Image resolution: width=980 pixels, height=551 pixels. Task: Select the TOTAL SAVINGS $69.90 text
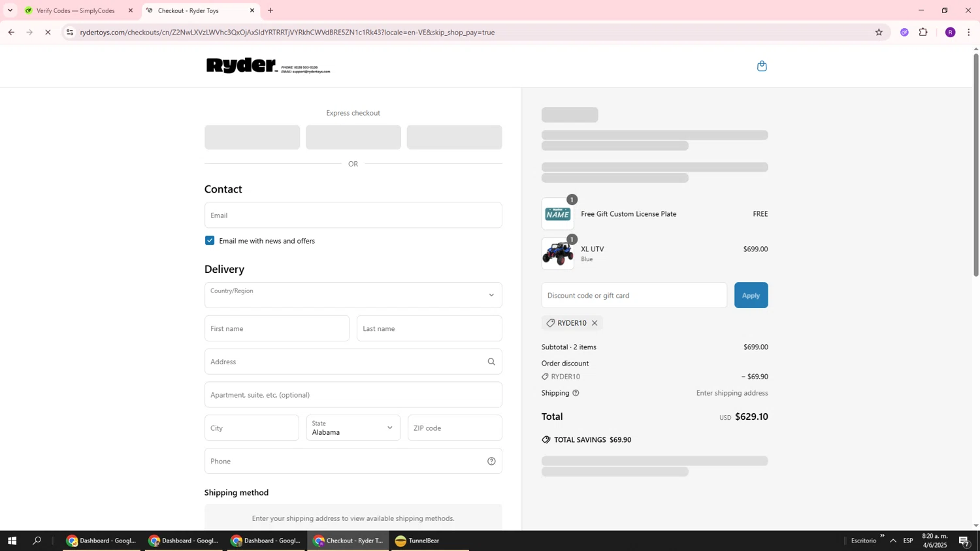click(x=593, y=440)
